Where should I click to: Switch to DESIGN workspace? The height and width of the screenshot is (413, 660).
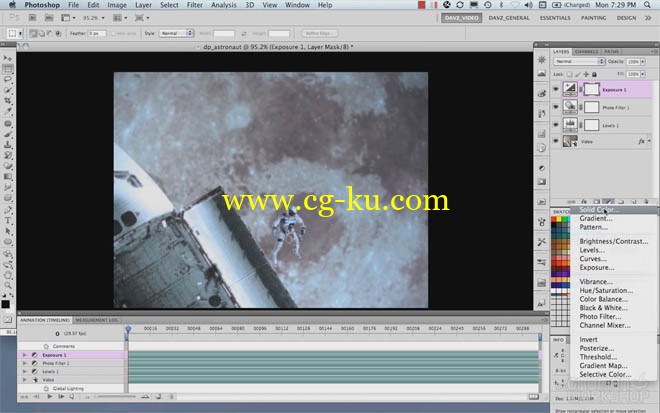coord(626,18)
